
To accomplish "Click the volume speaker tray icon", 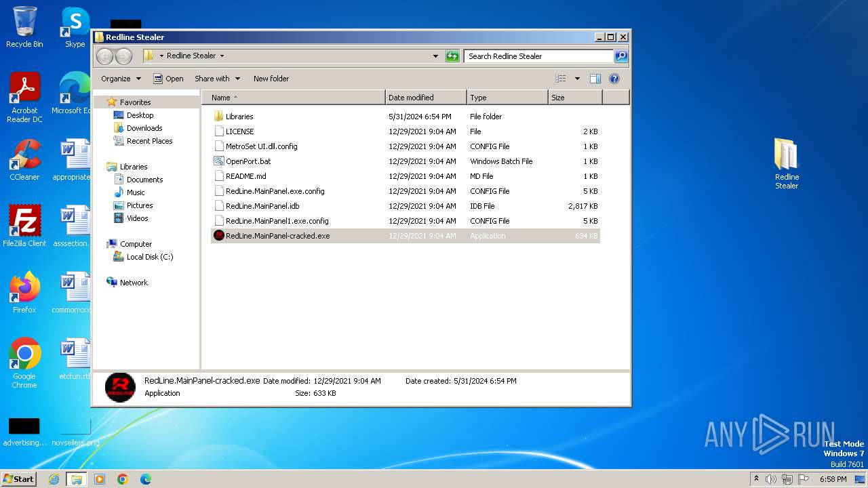I will (x=770, y=479).
